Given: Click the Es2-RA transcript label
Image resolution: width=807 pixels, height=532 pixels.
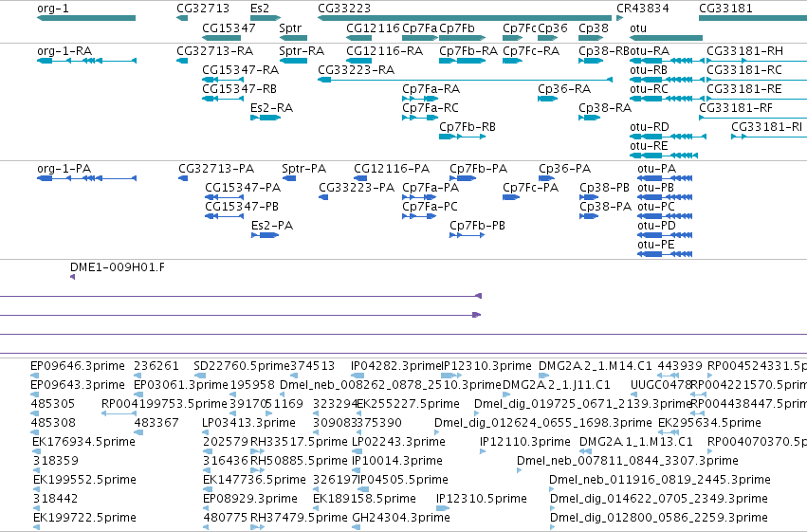Looking at the screenshot, I should pos(271,108).
